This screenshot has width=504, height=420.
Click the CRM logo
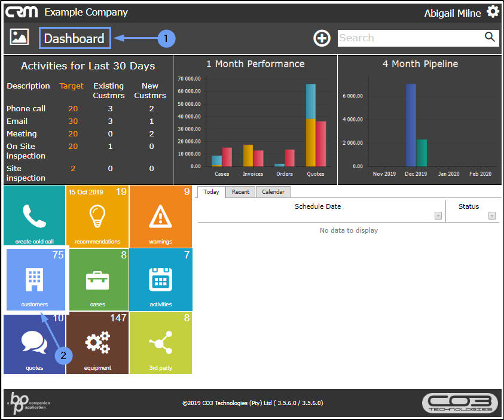(x=22, y=12)
